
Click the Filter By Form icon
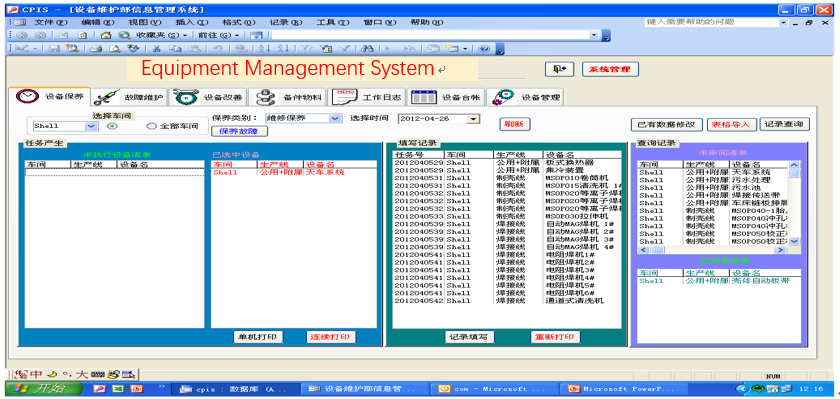pos(325,49)
